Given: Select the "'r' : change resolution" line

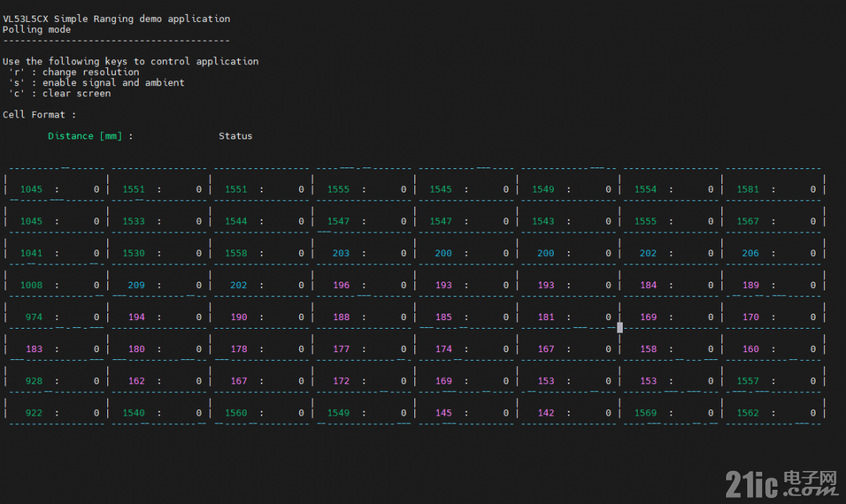Looking at the screenshot, I should point(74,72).
